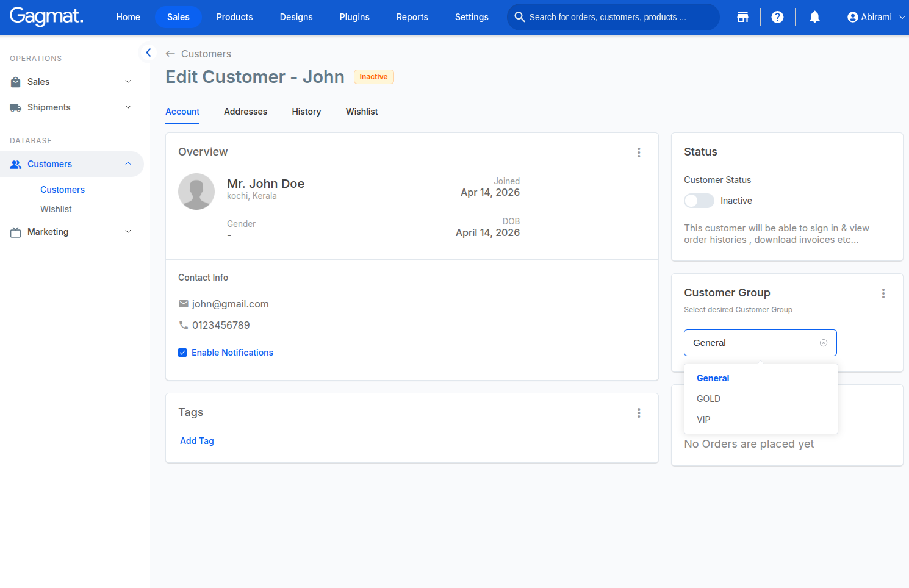Open the Customers sidebar sub-item
Image resolution: width=909 pixels, height=588 pixels.
pos(62,190)
